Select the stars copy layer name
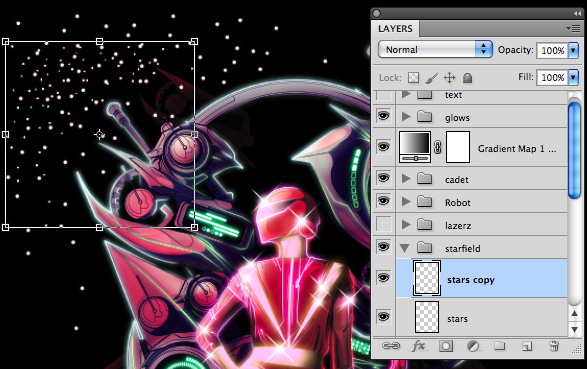Image resolution: width=587 pixels, height=369 pixels. [471, 280]
